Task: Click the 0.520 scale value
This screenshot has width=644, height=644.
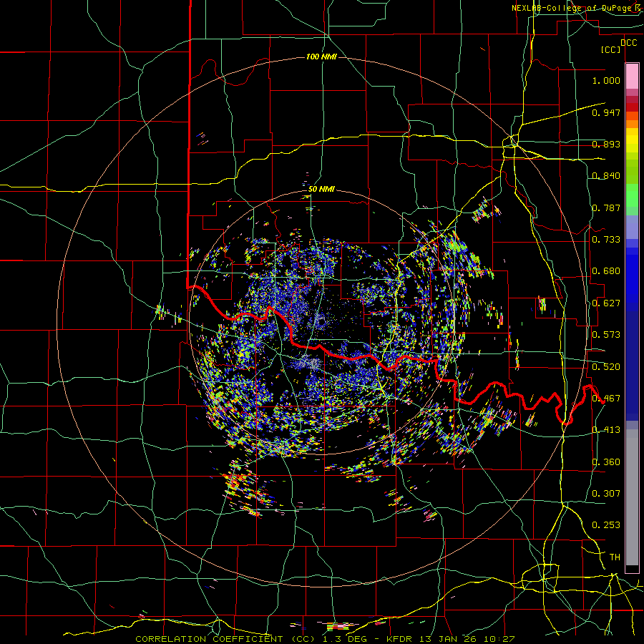Action: pos(606,367)
